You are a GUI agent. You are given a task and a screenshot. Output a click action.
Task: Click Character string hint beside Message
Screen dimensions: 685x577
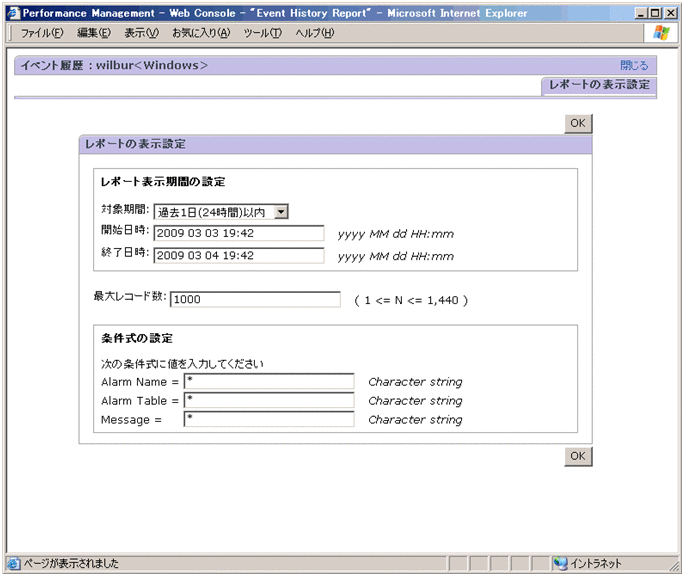click(x=415, y=420)
